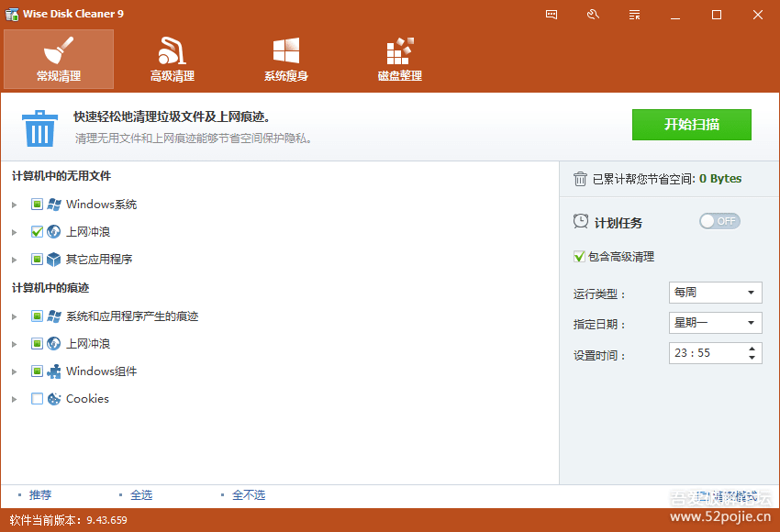Click the browser icon of 上网冲浪 under 无用文件
Image resolution: width=780 pixels, height=532 pixels.
click(x=54, y=232)
